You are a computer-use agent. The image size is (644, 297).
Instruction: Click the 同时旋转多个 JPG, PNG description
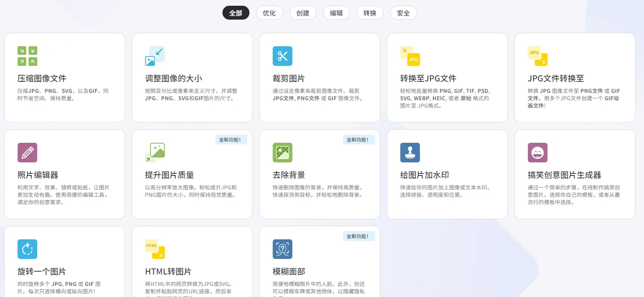[59, 288]
